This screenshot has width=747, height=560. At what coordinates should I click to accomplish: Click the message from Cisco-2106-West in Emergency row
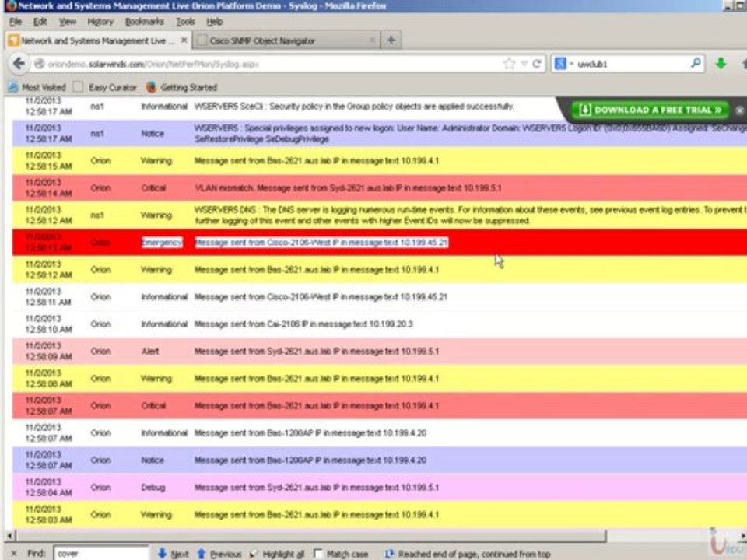321,243
